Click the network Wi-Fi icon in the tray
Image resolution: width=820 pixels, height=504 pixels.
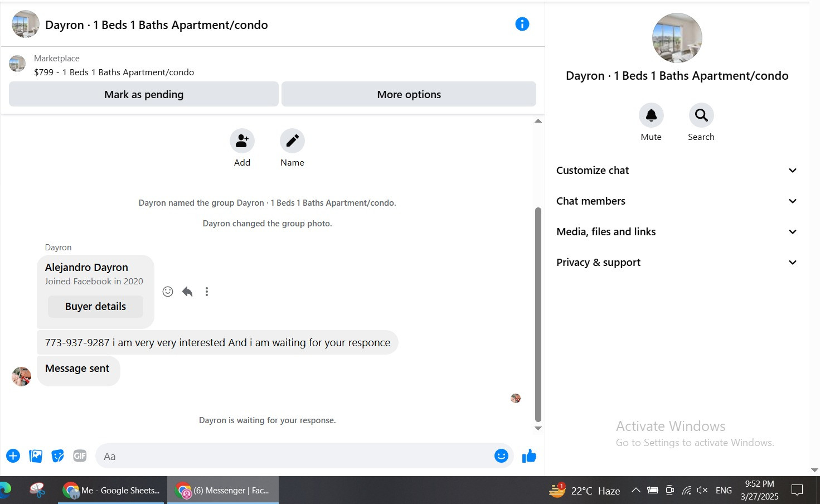coord(686,491)
